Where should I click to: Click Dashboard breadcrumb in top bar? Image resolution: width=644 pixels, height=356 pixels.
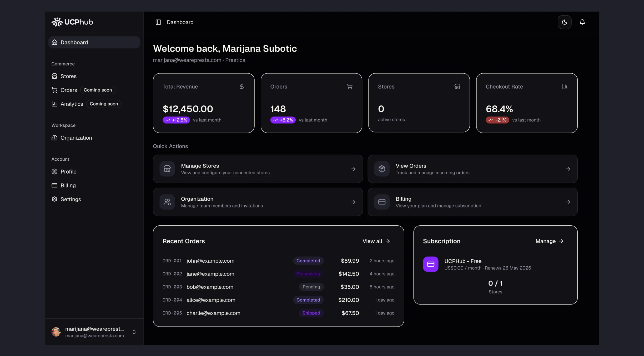[x=180, y=22]
